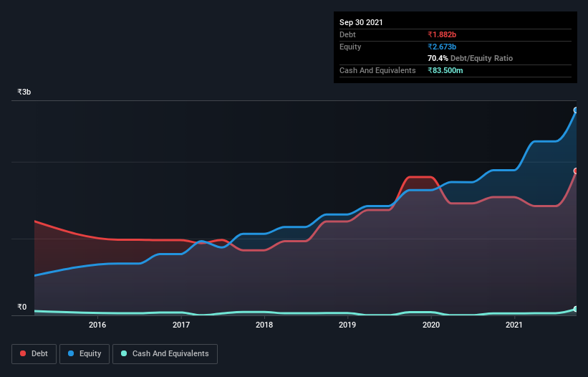Click the teal Cash And Equivalents legend dot

(124, 353)
